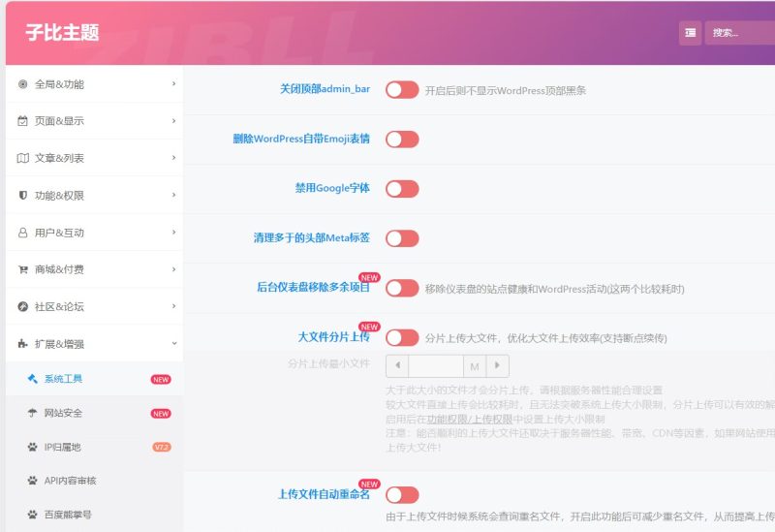The width and height of the screenshot is (775, 532).
Task: Click 上传文件自动重命名 option label
Action: click(324, 494)
